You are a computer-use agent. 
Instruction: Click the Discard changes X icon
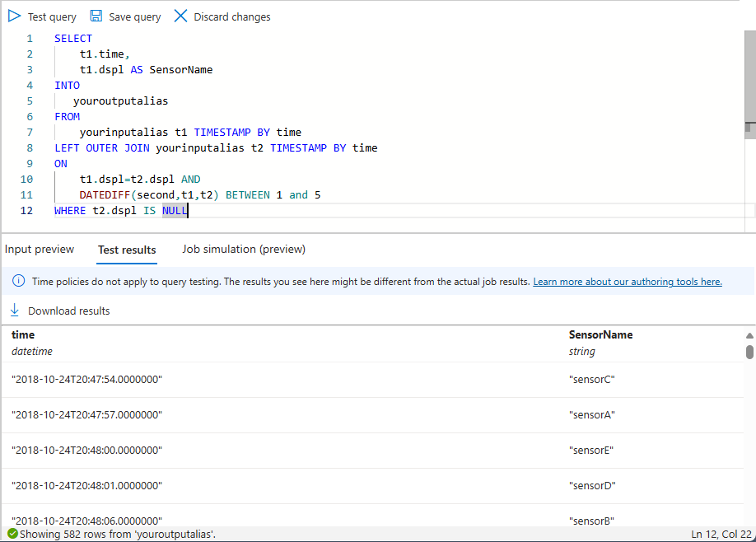point(180,16)
